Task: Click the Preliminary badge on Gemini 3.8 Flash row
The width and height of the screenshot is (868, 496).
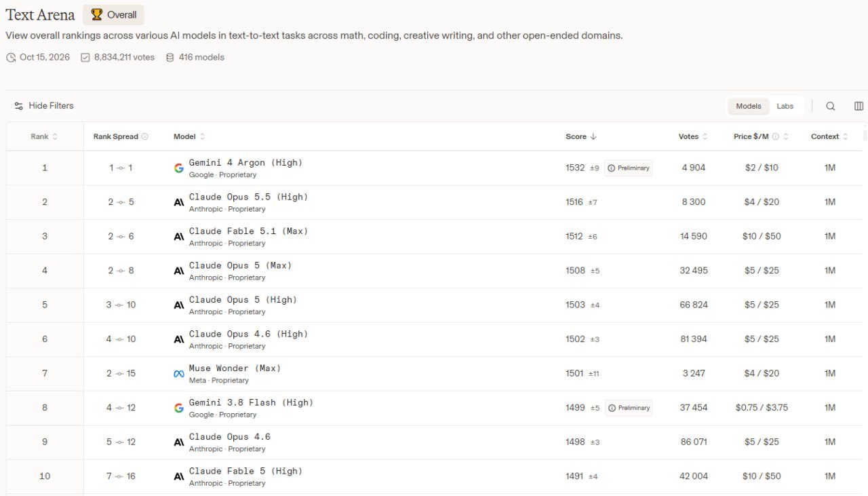Action: pos(629,408)
